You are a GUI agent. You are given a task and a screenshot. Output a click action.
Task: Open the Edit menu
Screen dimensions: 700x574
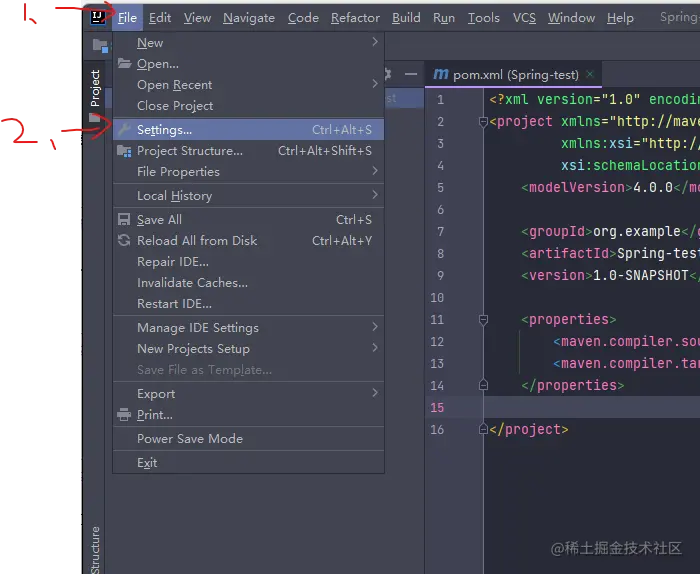(160, 18)
